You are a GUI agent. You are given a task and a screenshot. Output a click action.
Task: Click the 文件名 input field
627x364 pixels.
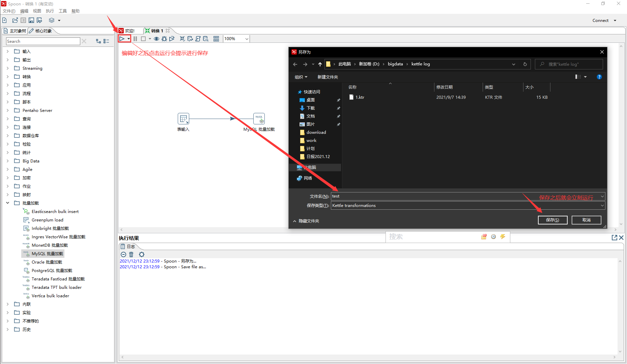pyautogui.click(x=468, y=196)
